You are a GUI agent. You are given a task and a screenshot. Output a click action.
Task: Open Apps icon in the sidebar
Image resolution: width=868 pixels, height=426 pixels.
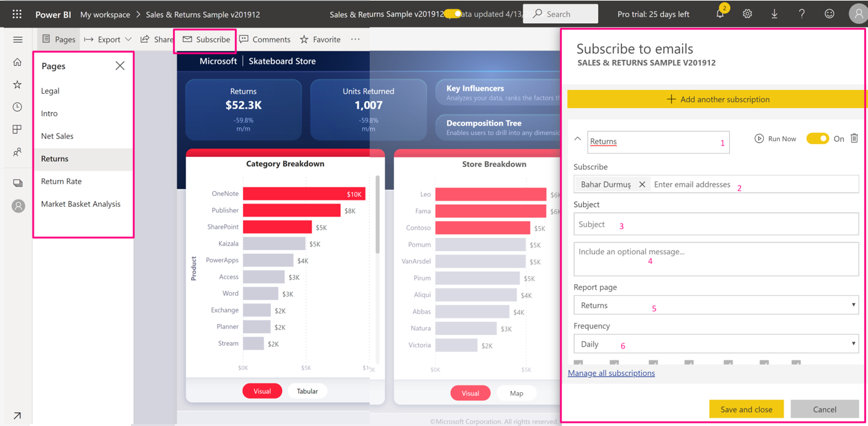17,129
